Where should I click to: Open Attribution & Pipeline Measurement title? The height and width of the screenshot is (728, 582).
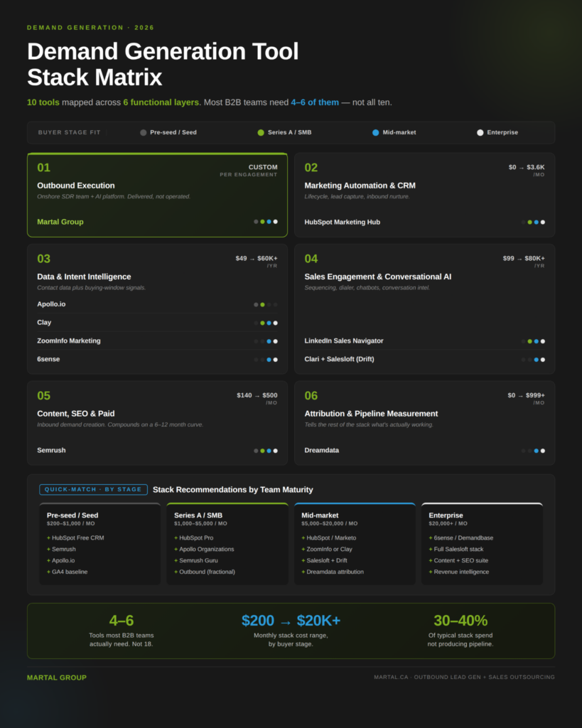click(371, 414)
